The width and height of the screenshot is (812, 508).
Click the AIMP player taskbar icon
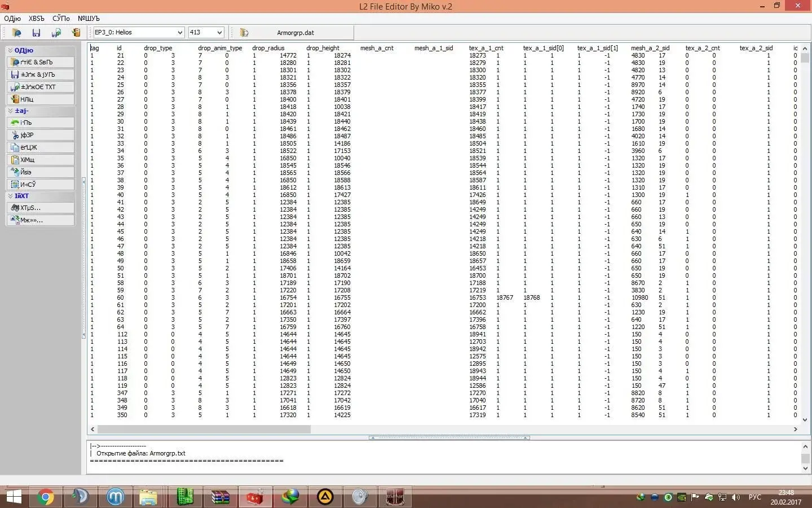coord(325,497)
